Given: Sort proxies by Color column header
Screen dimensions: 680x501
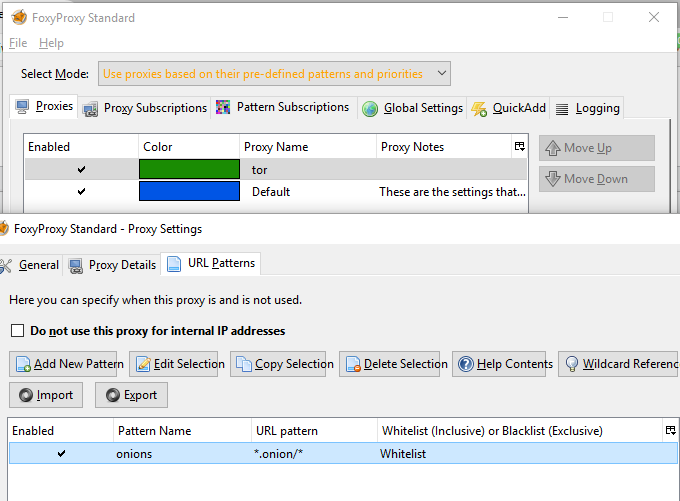Looking at the screenshot, I should (x=189, y=147).
